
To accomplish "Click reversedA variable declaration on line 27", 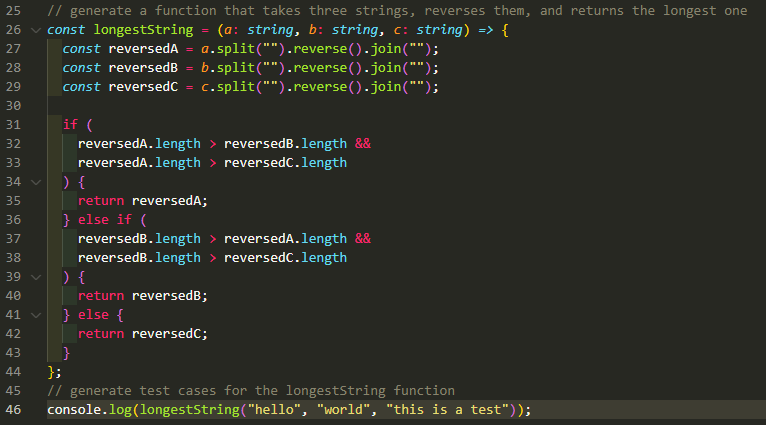I will [143, 49].
